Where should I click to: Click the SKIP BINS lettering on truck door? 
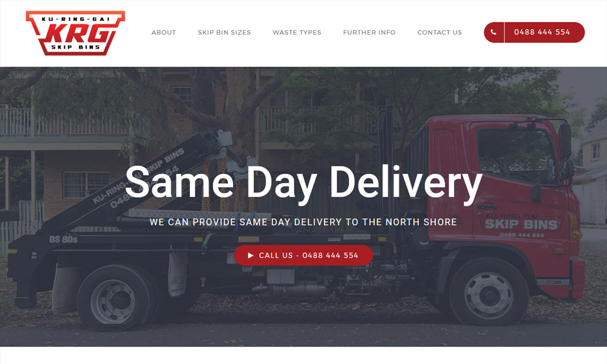(521, 224)
